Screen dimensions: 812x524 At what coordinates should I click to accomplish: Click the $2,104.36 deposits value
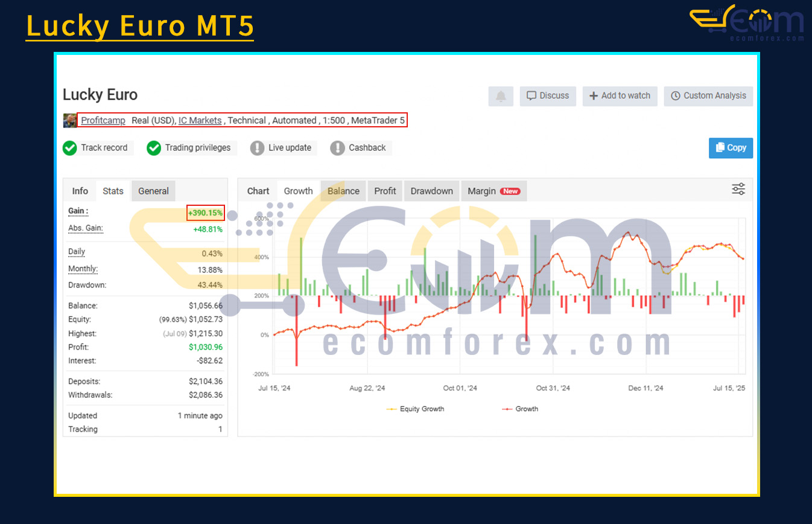(x=206, y=382)
